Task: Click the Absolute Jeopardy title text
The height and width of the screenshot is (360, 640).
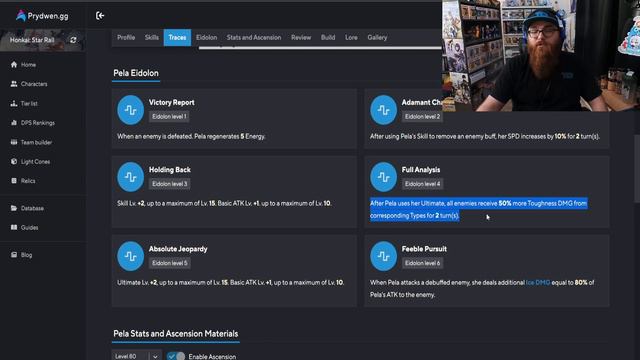Action: (x=178, y=249)
